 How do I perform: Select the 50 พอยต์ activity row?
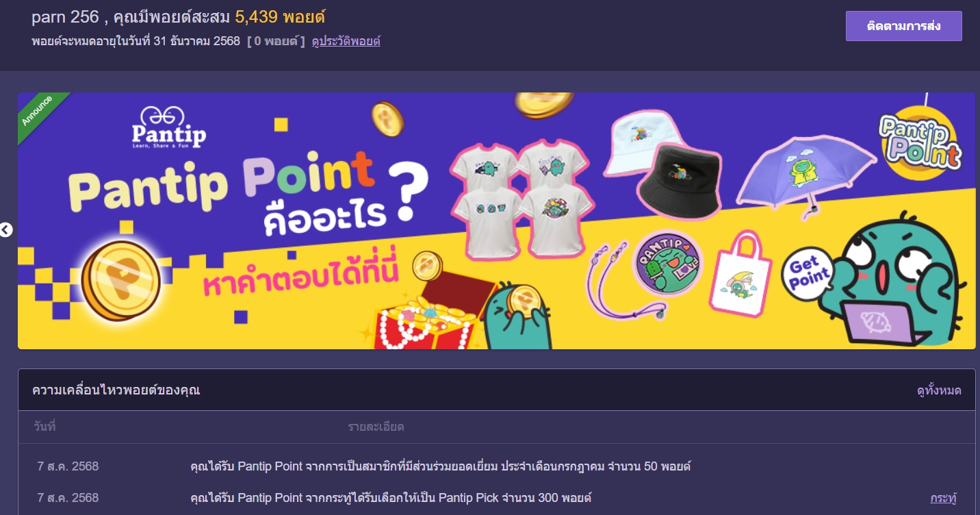(497, 466)
